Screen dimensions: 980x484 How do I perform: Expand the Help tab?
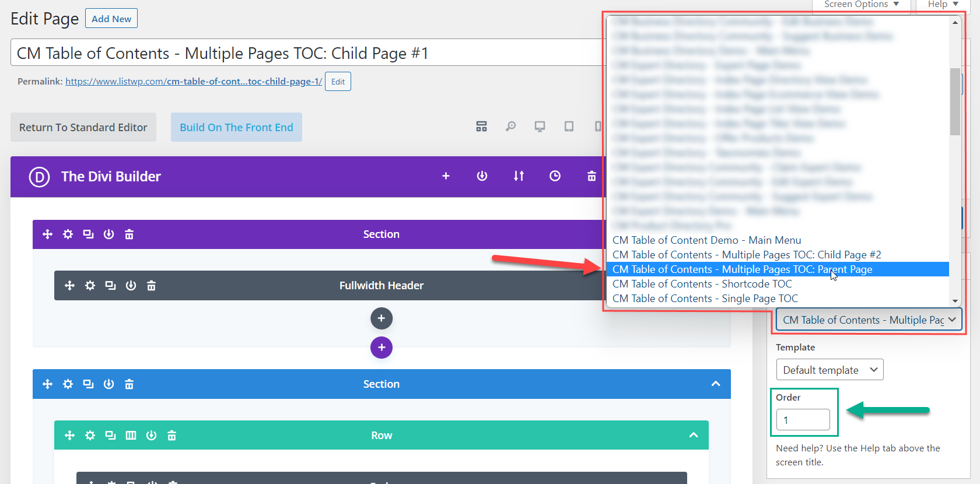pyautogui.click(x=943, y=5)
